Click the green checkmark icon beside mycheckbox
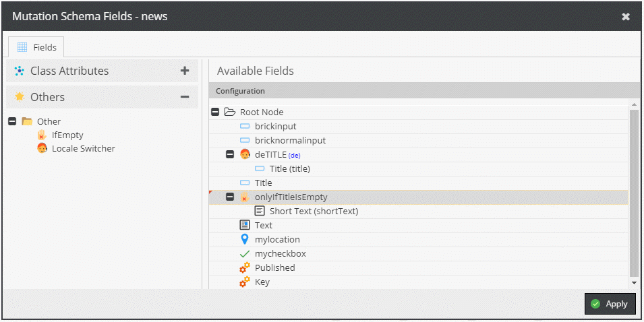The height and width of the screenshot is (322, 644). [245, 254]
